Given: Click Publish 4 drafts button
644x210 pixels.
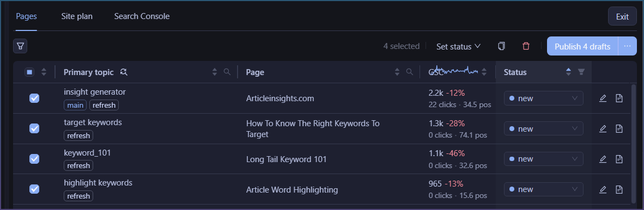Looking at the screenshot, I should (x=582, y=46).
